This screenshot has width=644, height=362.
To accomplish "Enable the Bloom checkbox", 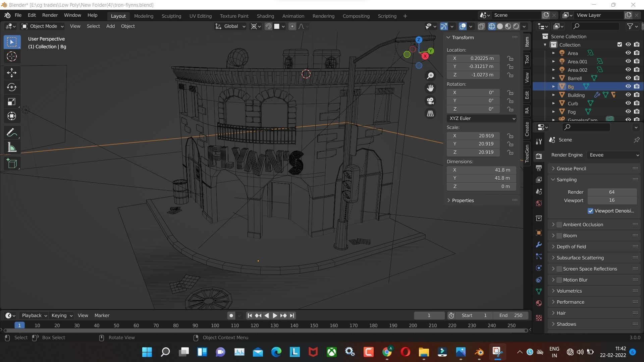I will point(559,236).
